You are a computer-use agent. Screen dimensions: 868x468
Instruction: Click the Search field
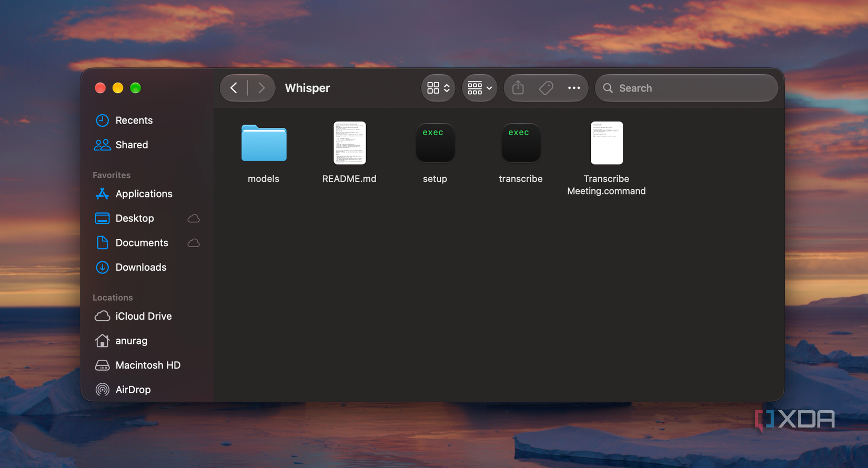click(x=687, y=88)
